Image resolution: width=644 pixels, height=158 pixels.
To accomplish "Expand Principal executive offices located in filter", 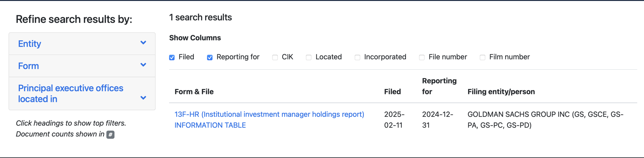I will [82, 93].
